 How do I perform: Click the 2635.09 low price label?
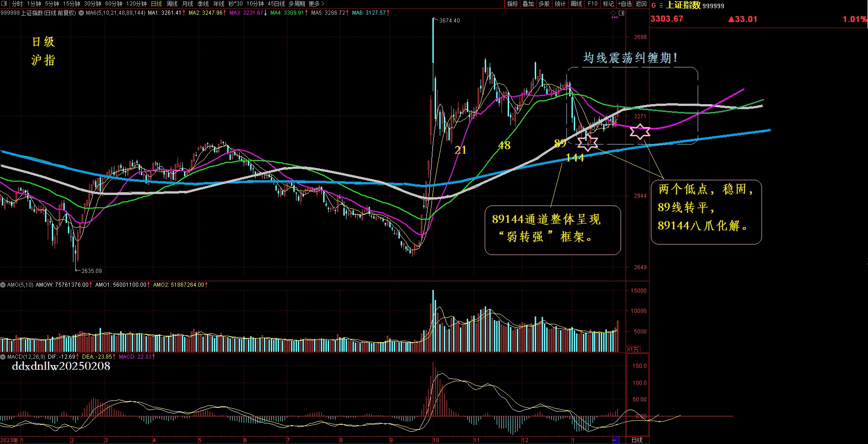92,271
